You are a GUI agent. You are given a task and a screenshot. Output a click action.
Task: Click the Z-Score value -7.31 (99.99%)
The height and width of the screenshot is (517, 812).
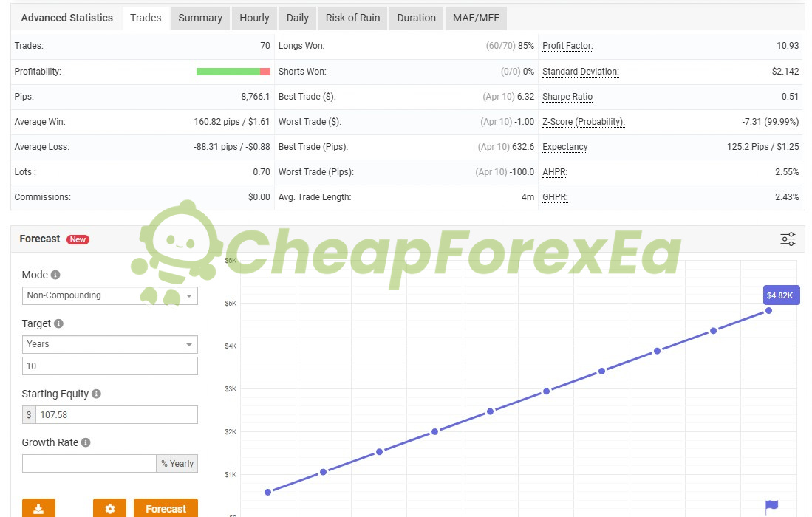click(x=771, y=122)
